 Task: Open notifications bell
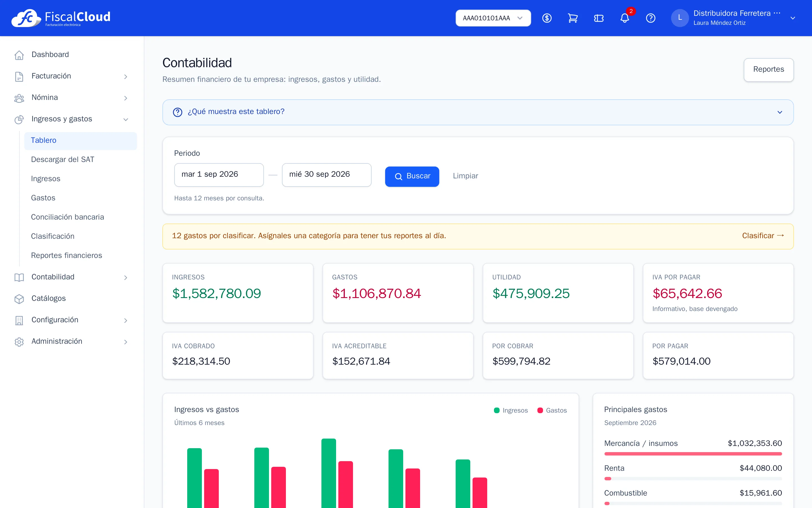point(625,18)
